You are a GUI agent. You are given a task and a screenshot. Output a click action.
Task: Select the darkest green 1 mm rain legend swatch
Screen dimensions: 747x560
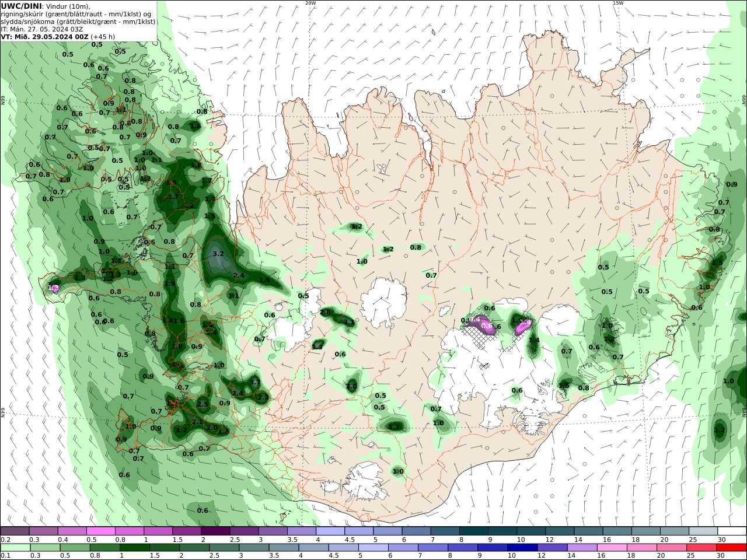coord(135,548)
